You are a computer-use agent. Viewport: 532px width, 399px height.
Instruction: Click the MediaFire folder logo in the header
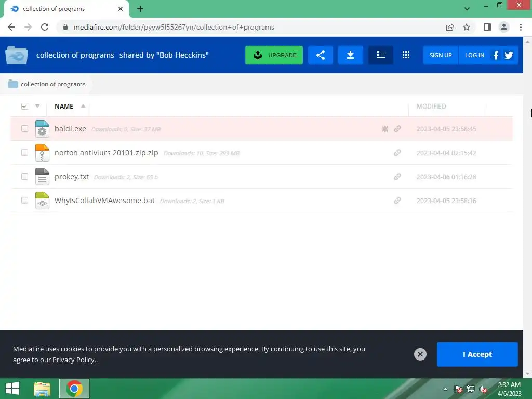point(16,55)
